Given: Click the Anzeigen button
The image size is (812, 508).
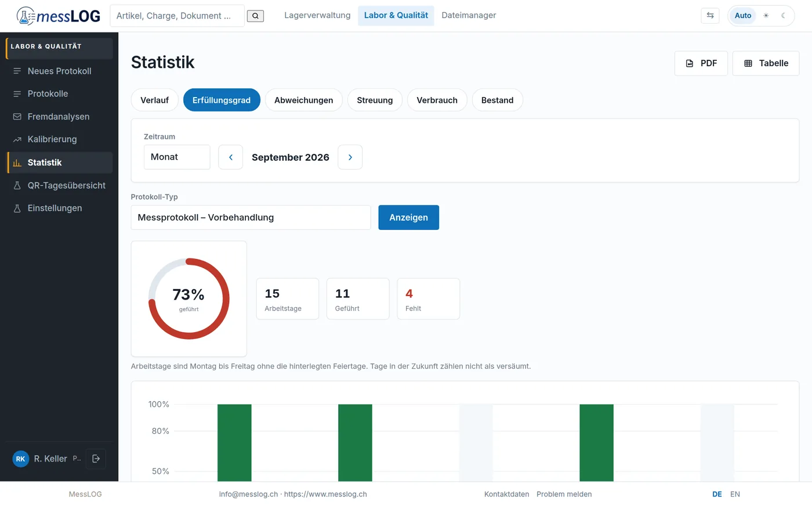Looking at the screenshot, I should (x=409, y=218).
